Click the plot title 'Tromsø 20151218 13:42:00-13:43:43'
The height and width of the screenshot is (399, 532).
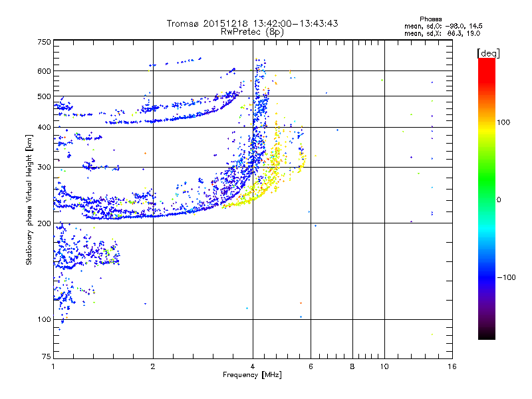coord(252,23)
